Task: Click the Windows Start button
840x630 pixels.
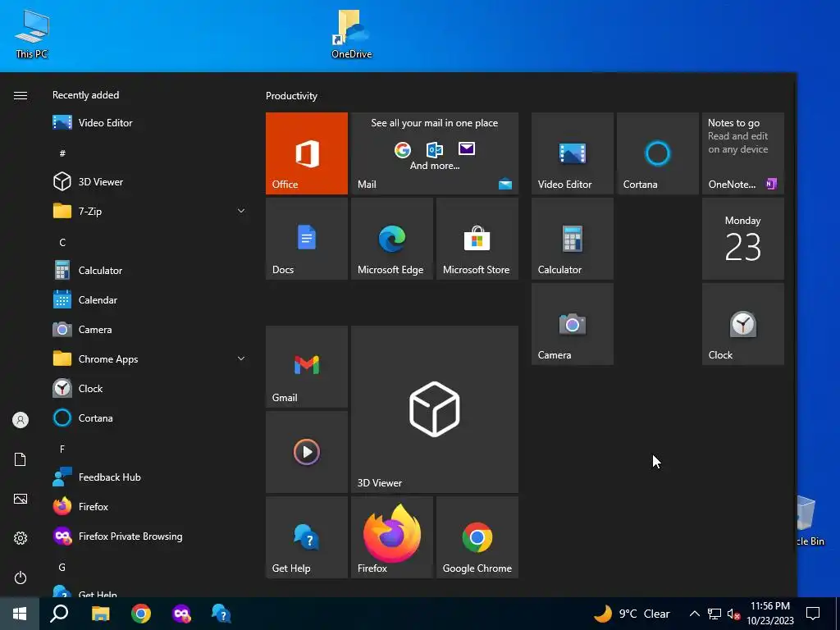Action: [20, 614]
